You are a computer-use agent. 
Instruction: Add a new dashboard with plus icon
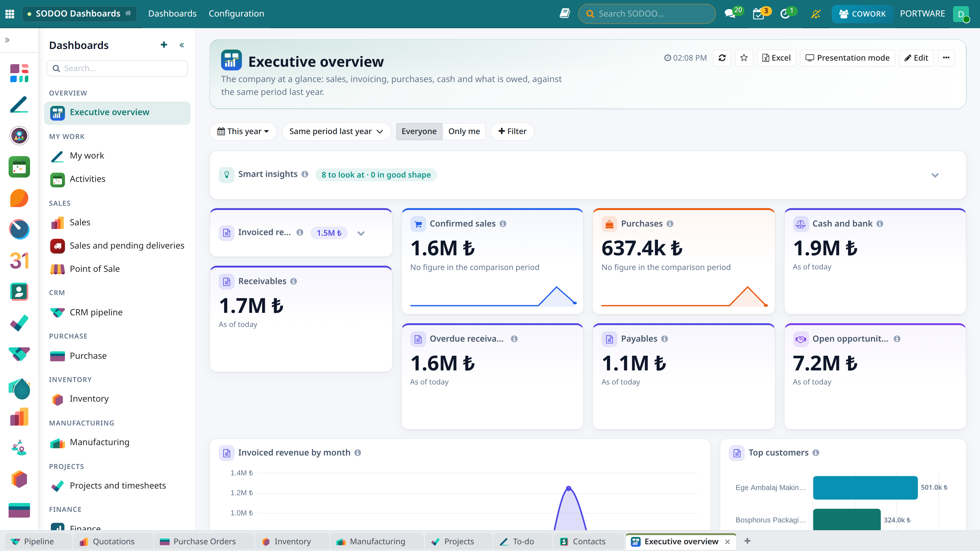click(x=164, y=45)
